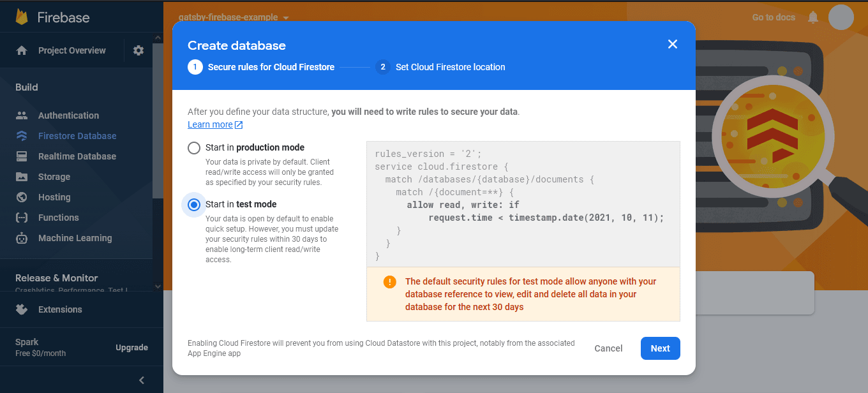Click step 1 Secure rules

261,67
